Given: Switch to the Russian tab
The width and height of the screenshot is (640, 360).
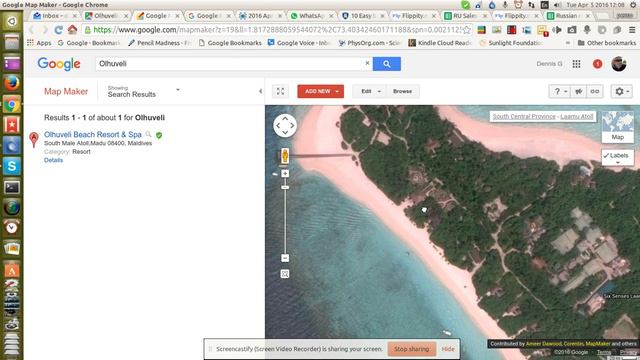Looking at the screenshot, I should (x=568, y=16).
